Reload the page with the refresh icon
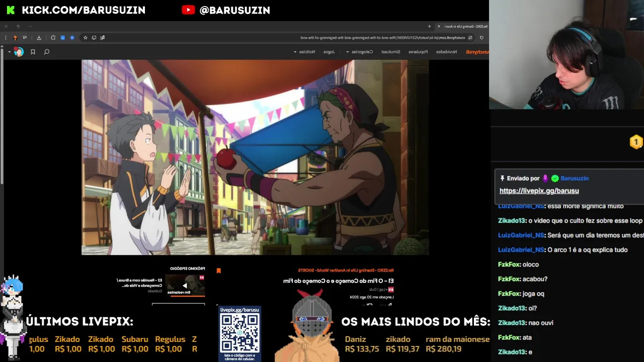The image size is (644, 362). (x=481, y=37)
